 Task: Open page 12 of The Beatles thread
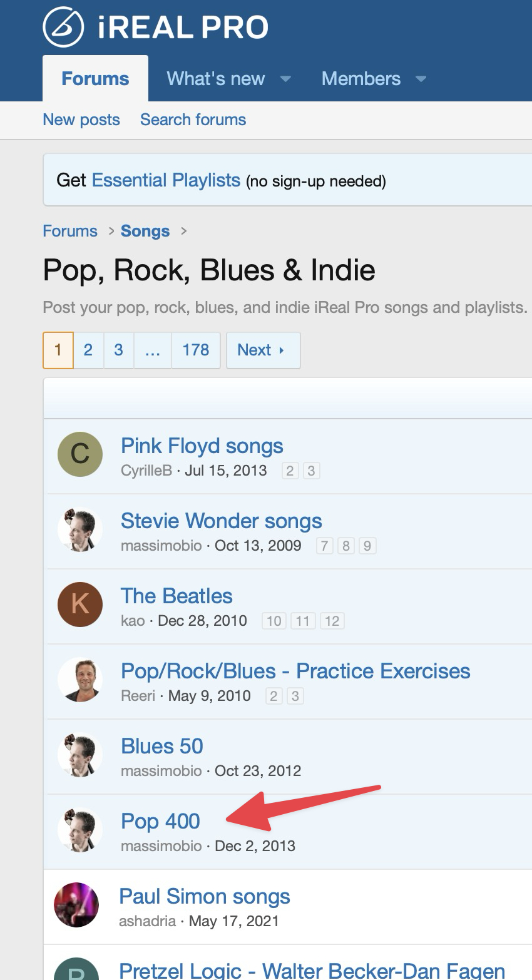coord(332,621)
